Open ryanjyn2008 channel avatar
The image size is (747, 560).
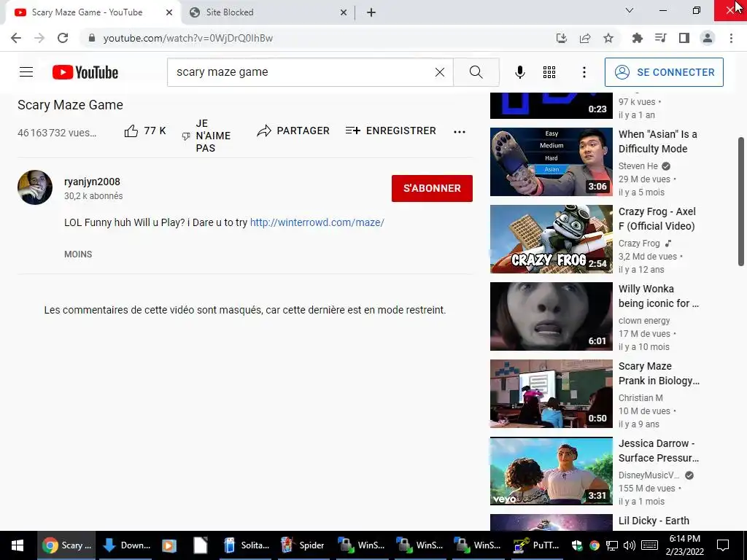[x=35, y=187]
